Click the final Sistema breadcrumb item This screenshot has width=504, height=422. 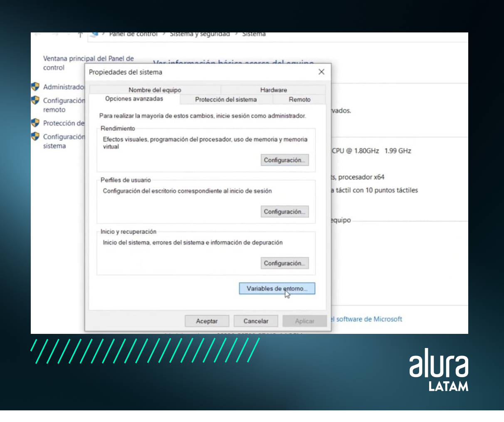pyautogui.click(x=254, y=34)
